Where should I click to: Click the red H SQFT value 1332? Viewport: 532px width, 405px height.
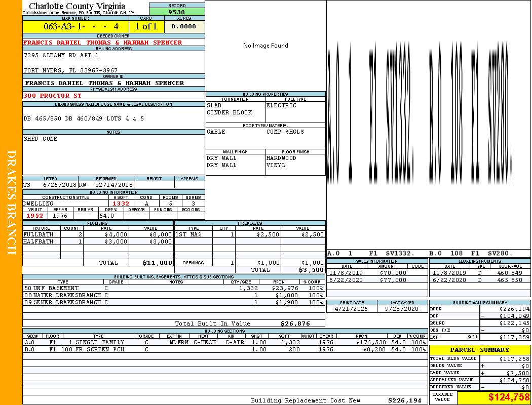(x=121, y=204)
